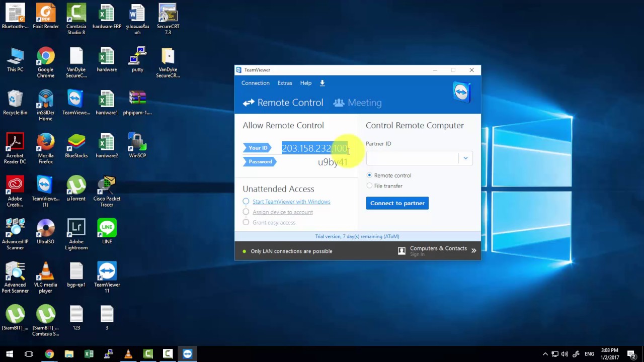The image size is (644, 362).
Task: Enable Start TeamViewer with Windows option circle
Action: pyautogui.click(x=246, y=201)
